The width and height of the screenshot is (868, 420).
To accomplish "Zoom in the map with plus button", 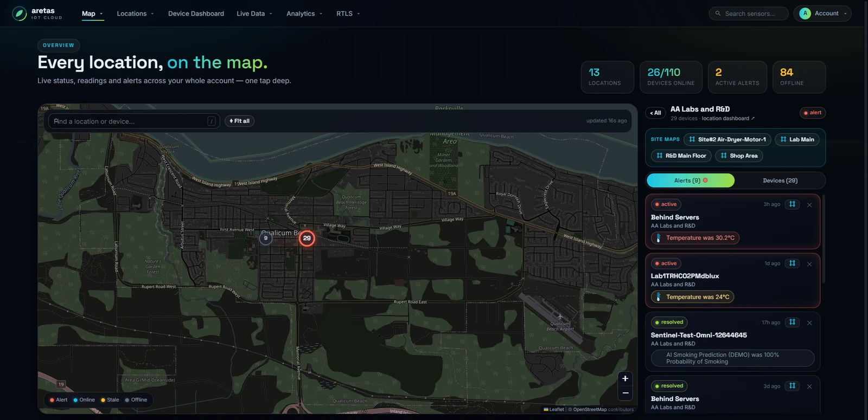I will point(625,379).
